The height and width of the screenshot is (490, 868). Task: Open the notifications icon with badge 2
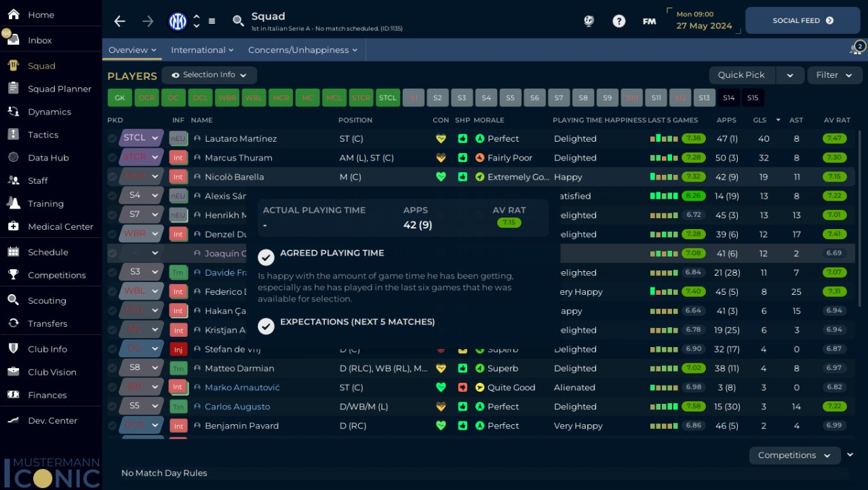click(856, 49)
